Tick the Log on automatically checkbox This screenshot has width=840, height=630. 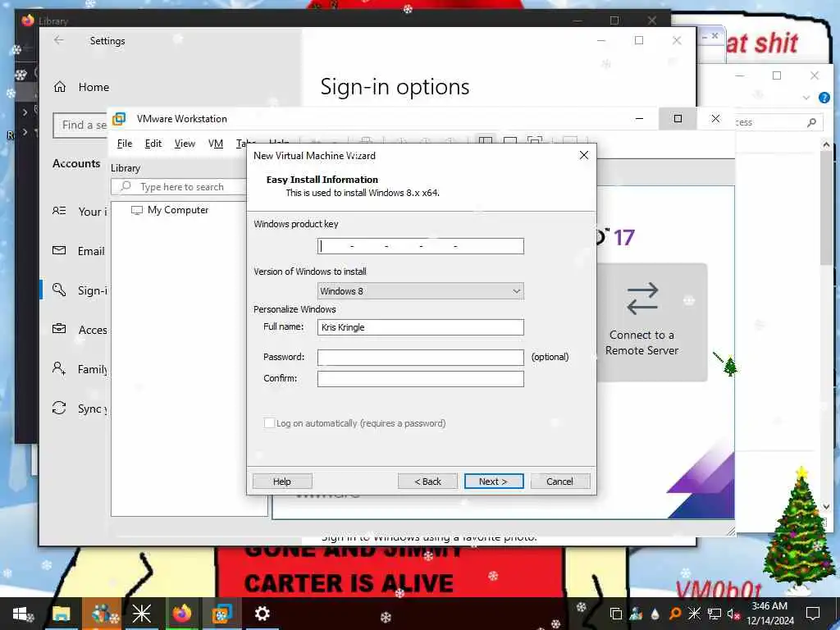269,423
